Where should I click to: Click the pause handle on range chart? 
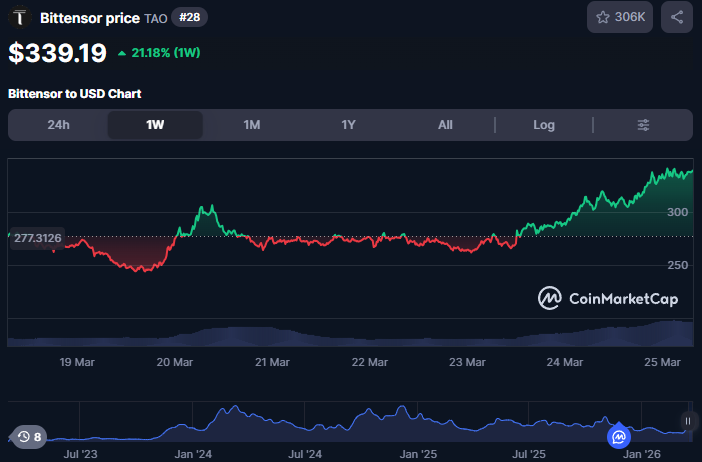(x=687, y=421)
